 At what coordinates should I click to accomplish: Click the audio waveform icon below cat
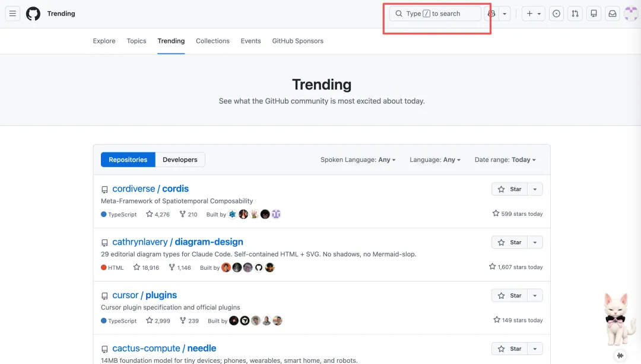pyautogui.click(x=620, y=356)
